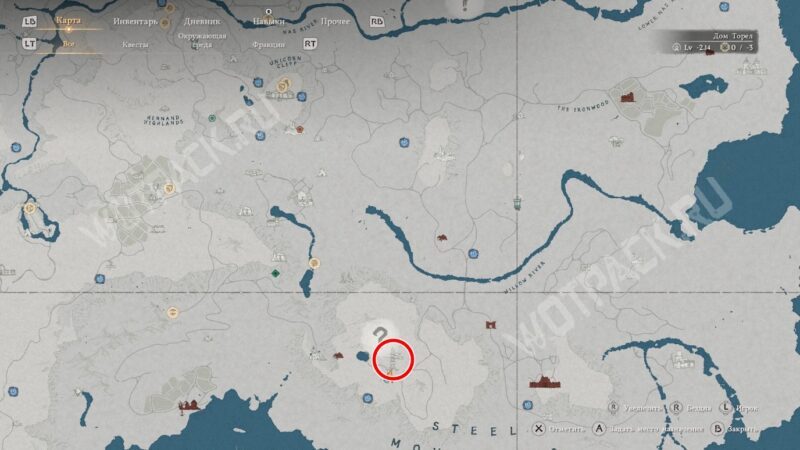Click the lighthouse icon on the vertical grid line
Viewport: 800px width, 450px height.
517,203
